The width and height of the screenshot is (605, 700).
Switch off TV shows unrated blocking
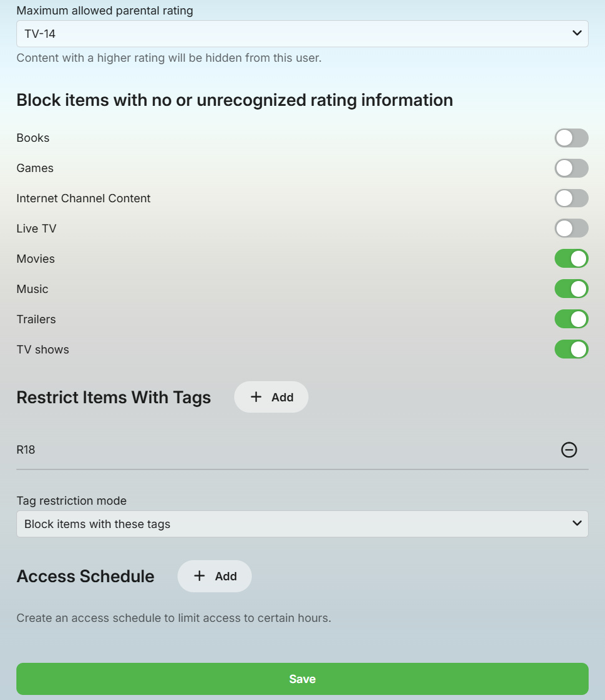coord(571,349)
